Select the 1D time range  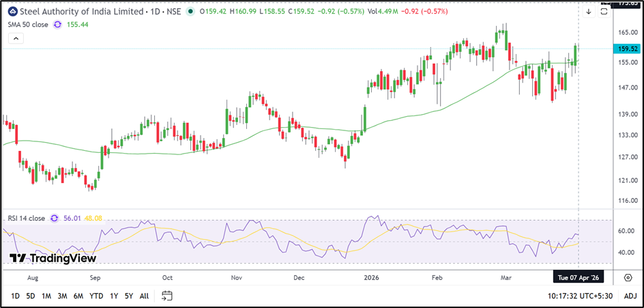(15, 296)
